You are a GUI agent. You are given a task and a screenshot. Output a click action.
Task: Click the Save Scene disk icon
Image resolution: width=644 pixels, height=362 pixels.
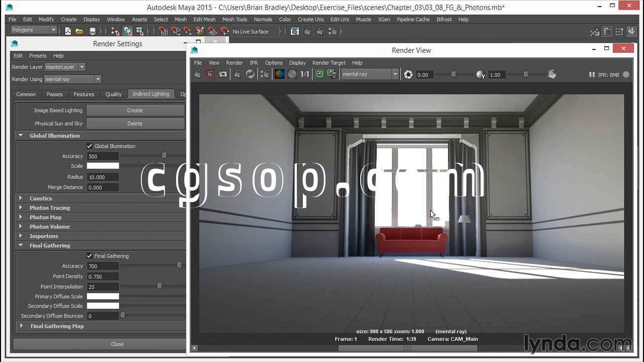click(x=92, y=31)
